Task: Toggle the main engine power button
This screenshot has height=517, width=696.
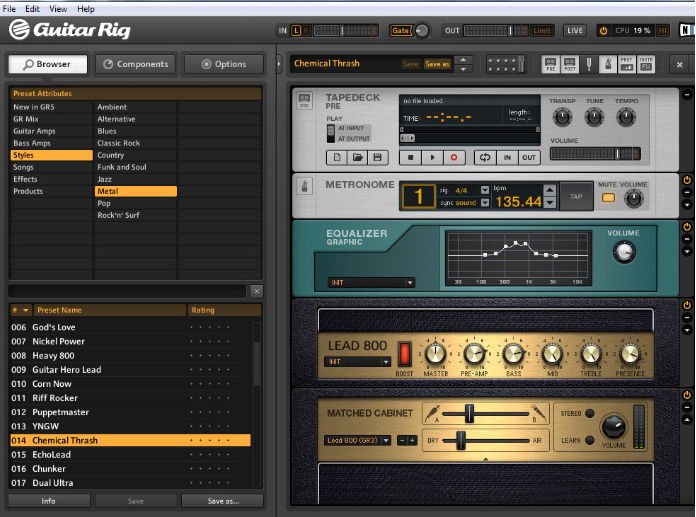Action: (x=603, y=31)
